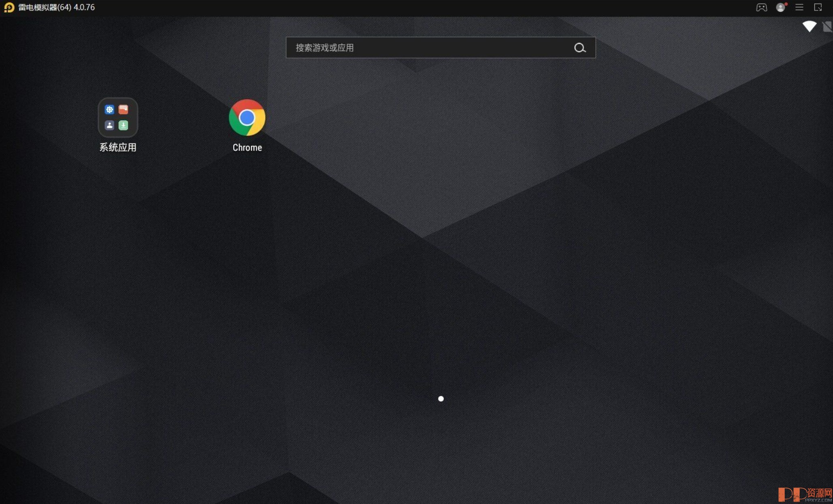This screenshot has height=504, width=833.
Task: Open the gamepad keyboard-mapping icon
Action: coord(761,7)
